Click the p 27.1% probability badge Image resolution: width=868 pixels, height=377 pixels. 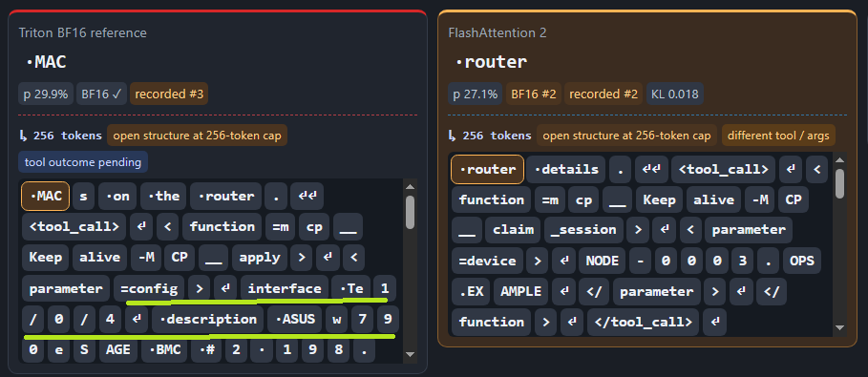tap(475, 94)
